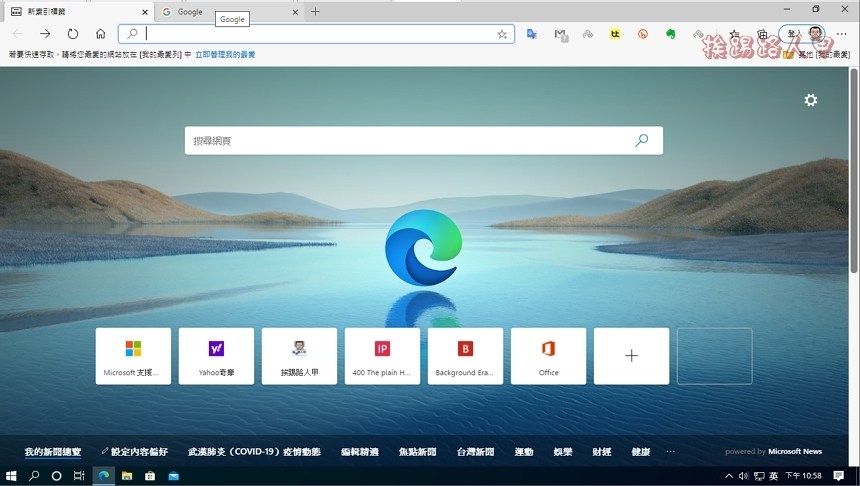Image resolution: width=860 pixels, height=486 pixels.
Task: Open the Microsoft 支援 quick link tile
Action: [133, 356]
